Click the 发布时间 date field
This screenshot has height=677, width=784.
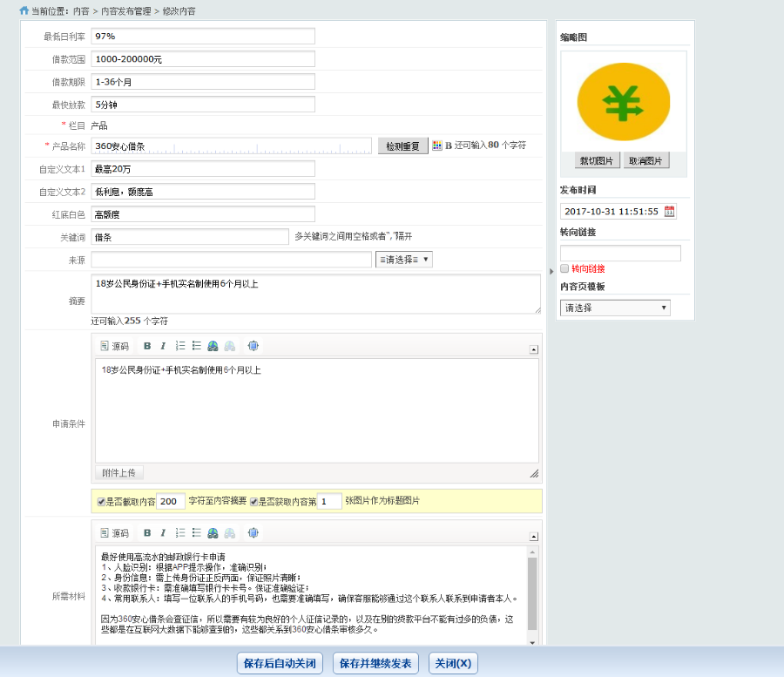click(618, 212)
